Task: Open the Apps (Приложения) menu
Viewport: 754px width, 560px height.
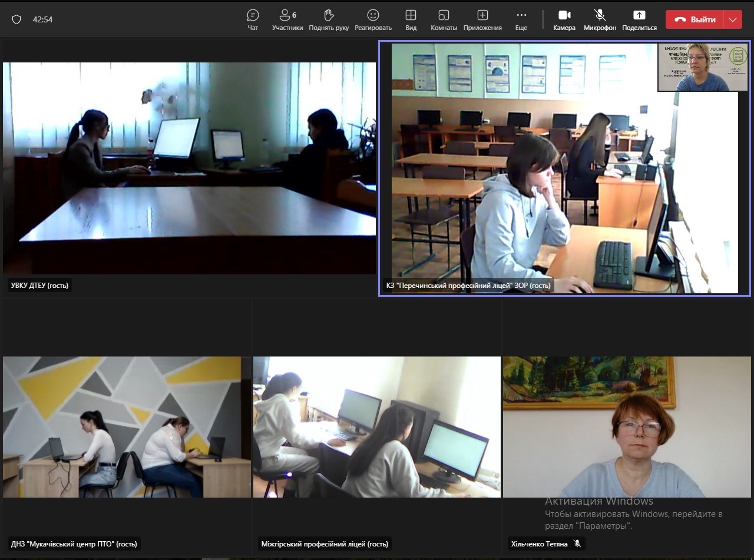Action: click(x=482, y=19)
